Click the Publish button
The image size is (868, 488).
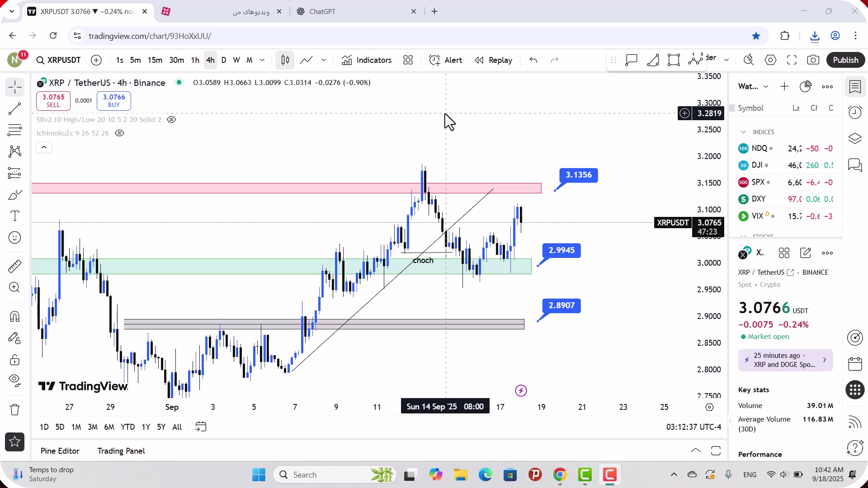(x=845, y=60)
